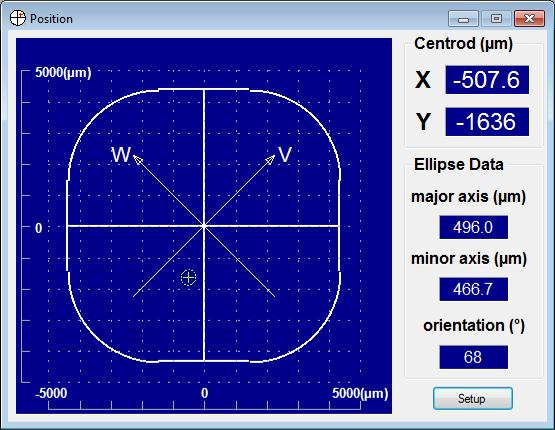Click the V axis arrowhead

pos(271,160)
